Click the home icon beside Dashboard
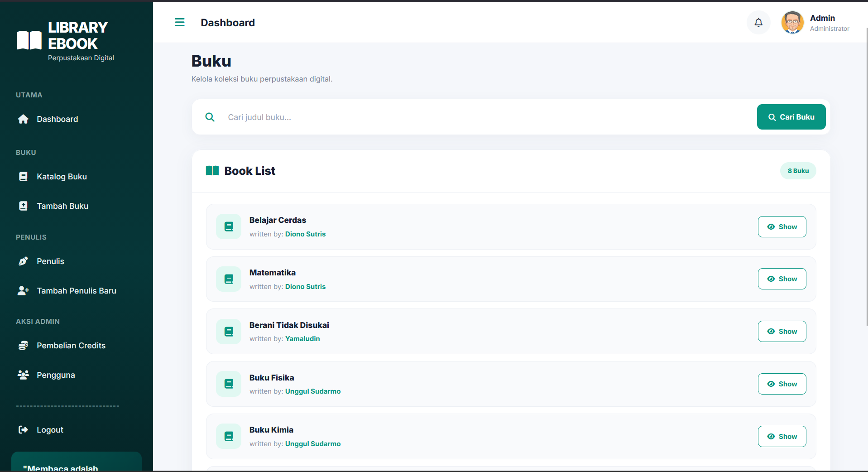 click(23, 119)
